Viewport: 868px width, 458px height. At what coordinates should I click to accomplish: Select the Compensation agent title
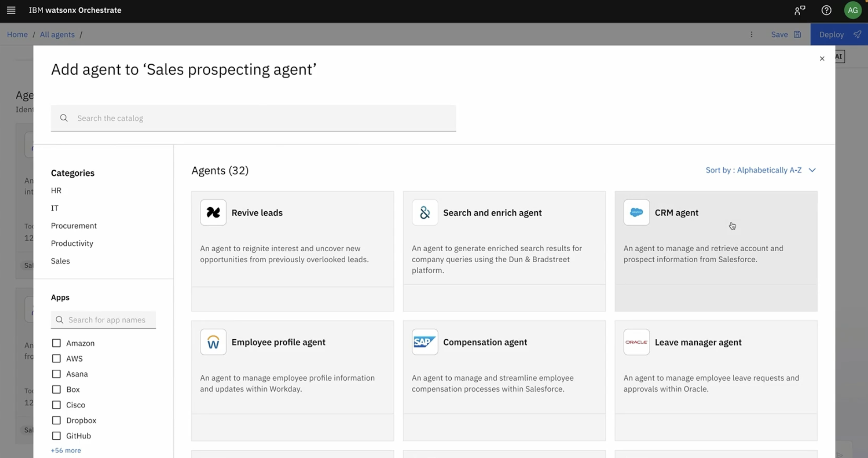(485, 342)
